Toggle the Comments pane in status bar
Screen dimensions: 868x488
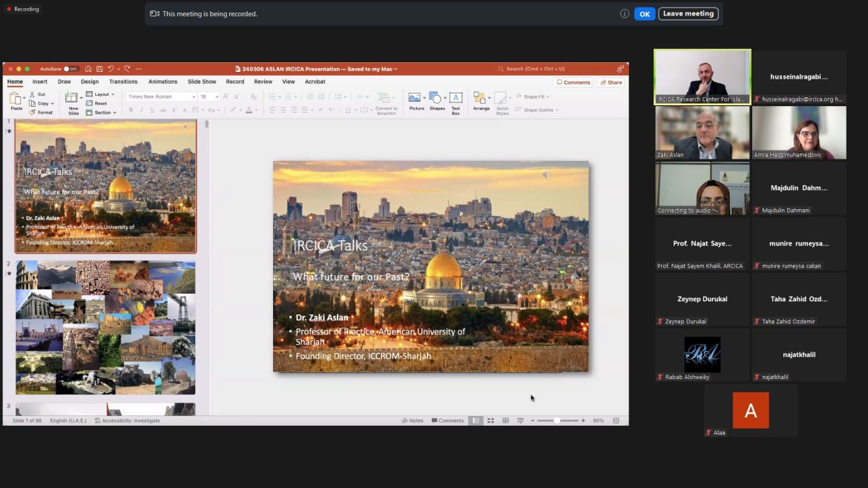[x=447, y=421]
